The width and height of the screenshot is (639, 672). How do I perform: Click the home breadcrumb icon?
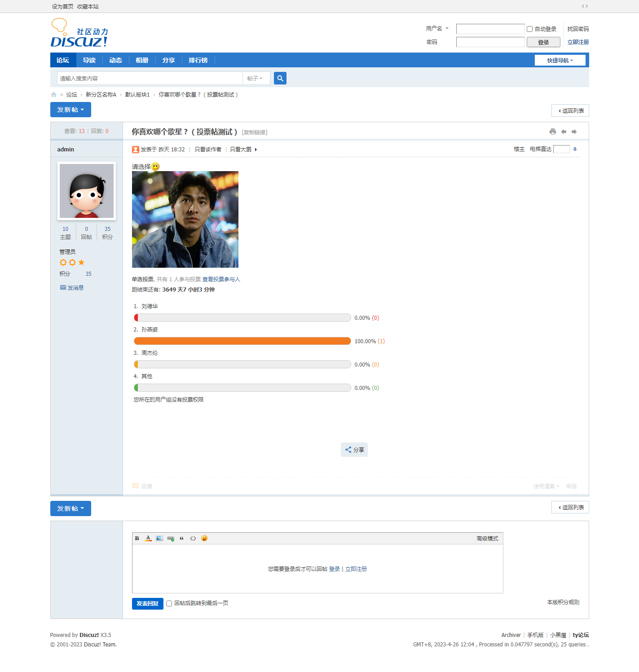(x=54, y=95)
